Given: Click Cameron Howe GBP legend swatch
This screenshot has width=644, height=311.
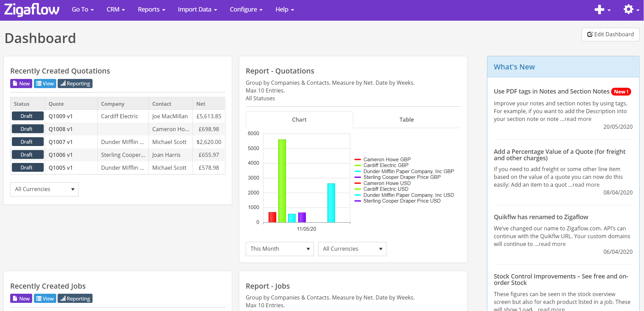Looking at the screenshot, I should 358,160.
